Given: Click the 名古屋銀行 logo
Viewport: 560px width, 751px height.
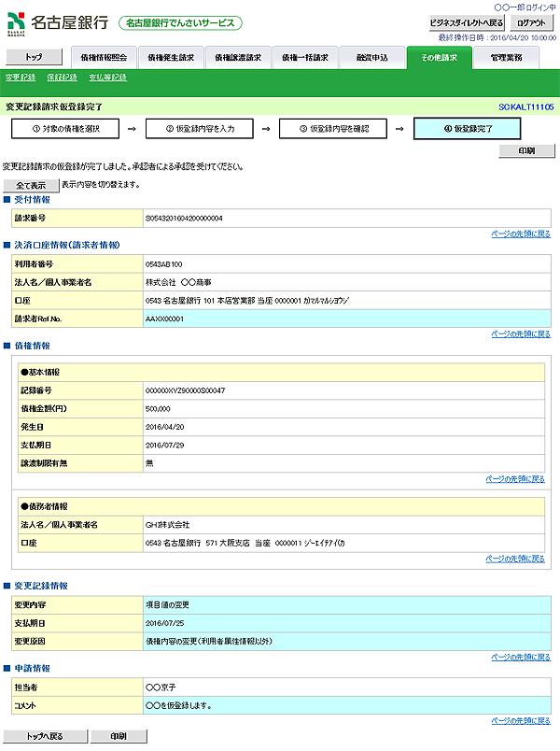Looking at the screenshot, I should point(58,22).
